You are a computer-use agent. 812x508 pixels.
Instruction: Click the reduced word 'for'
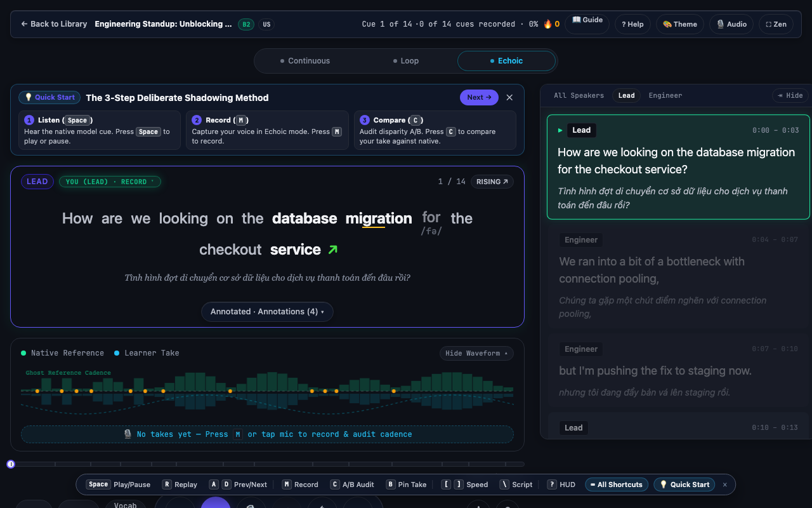point(431,217)
